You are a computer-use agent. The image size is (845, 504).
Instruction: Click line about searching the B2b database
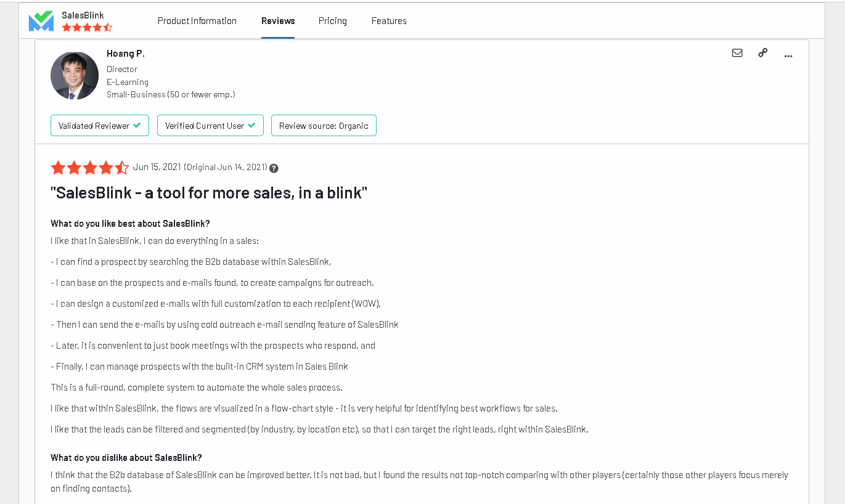coord(191,262)
